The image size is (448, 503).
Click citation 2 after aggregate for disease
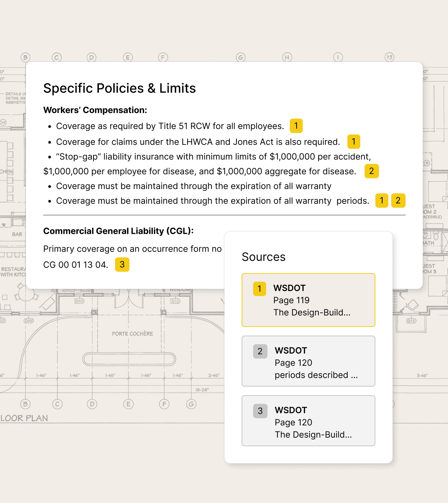pyautogui.click(x=371, y=171)
